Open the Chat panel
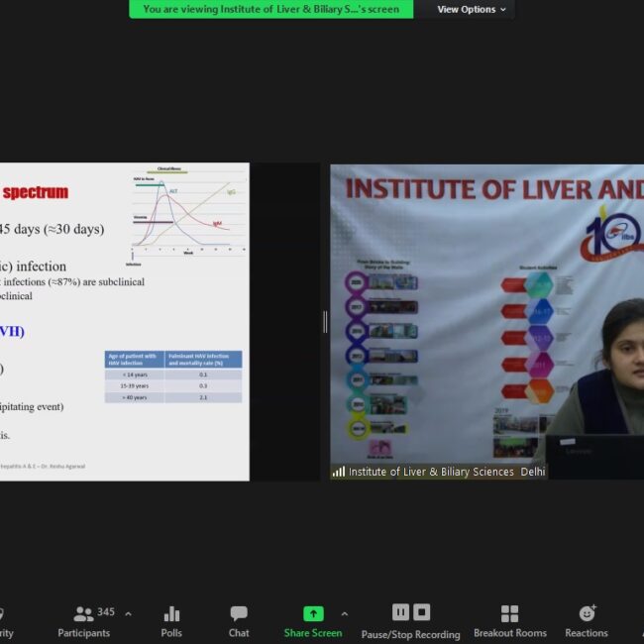 click(x=239, y=621)
